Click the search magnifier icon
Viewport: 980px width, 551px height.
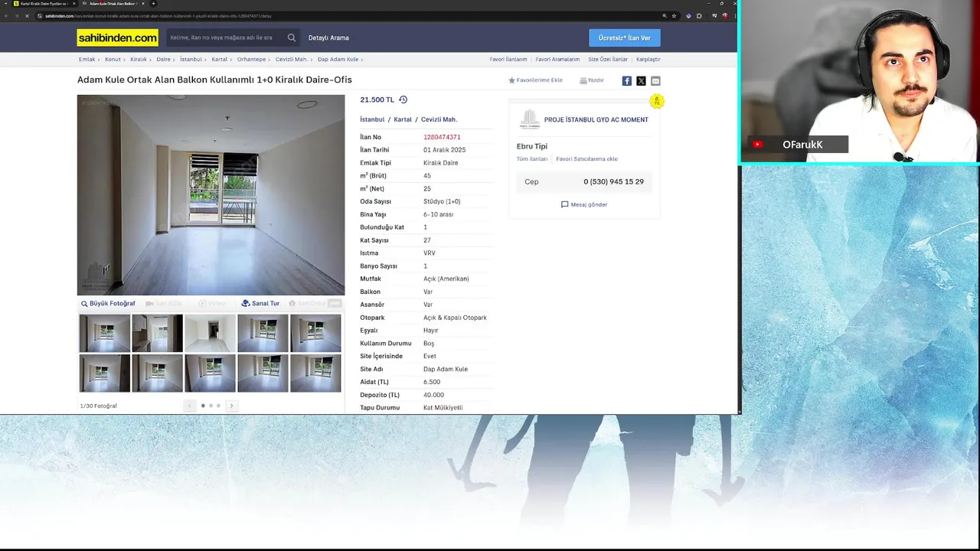(x=292, y=37)
